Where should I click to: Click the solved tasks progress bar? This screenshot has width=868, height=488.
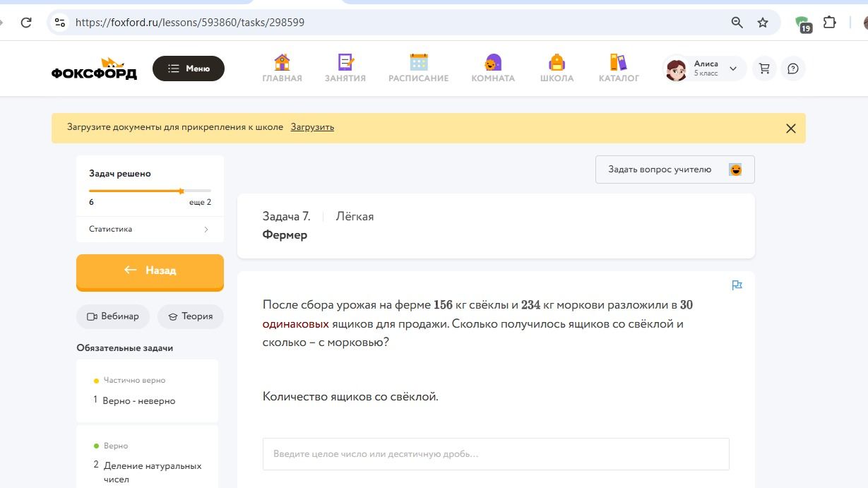[x=150, y=191]
